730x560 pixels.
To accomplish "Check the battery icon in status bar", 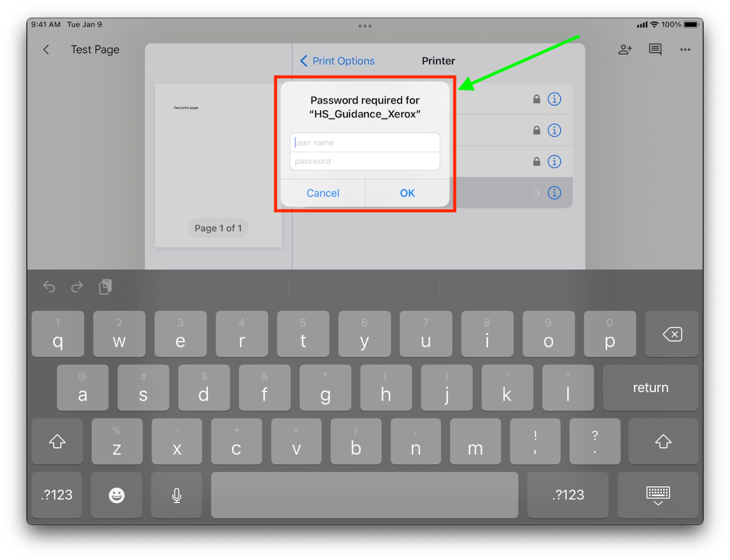I will click(692, 24).
